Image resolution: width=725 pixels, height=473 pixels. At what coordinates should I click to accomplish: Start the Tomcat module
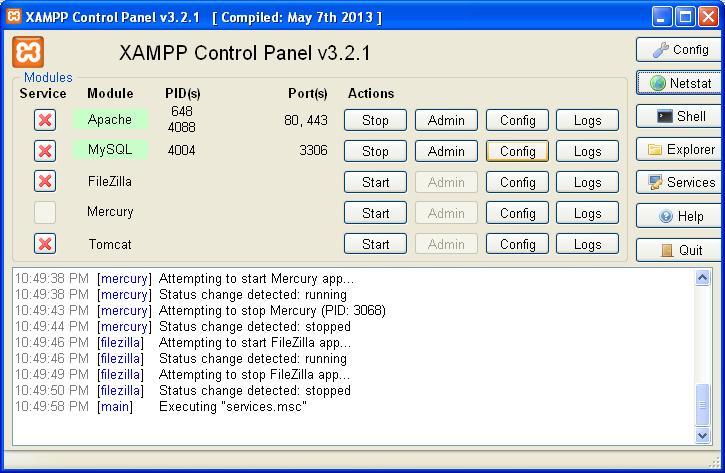(x=375, y=244)
